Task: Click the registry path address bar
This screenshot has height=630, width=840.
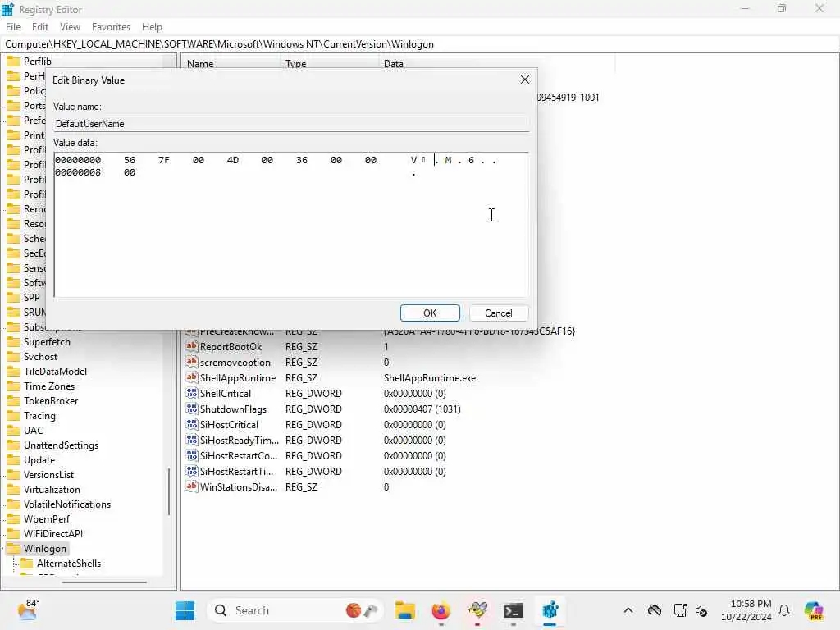Action: (x=420, y=44)
